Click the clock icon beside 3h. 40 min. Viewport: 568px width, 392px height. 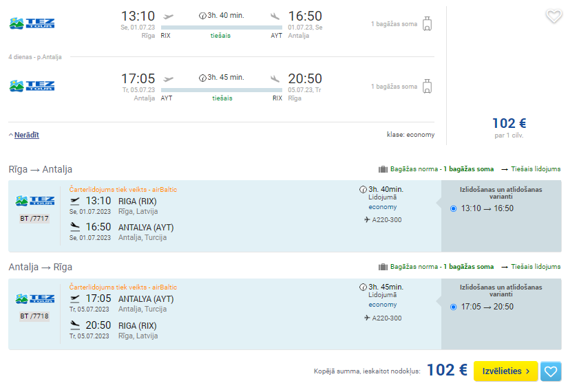[202, 16]
